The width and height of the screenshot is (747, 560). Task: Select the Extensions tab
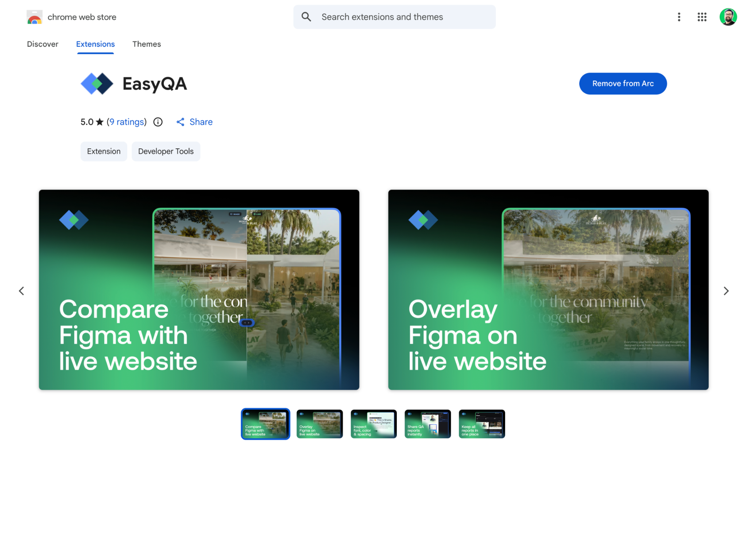[x=95, y=44]
